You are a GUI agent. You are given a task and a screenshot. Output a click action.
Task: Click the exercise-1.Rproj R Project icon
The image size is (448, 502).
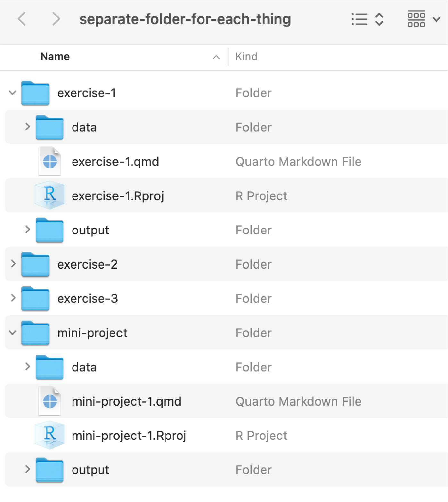click(50, 195)
